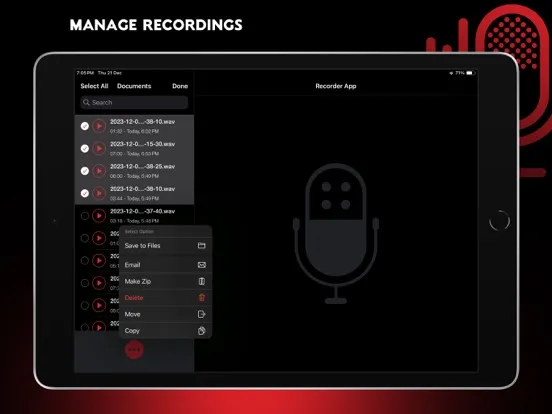
Task: Click the 'Recorder App' title text
Action: pyautogui.click(x=335, y=86)
